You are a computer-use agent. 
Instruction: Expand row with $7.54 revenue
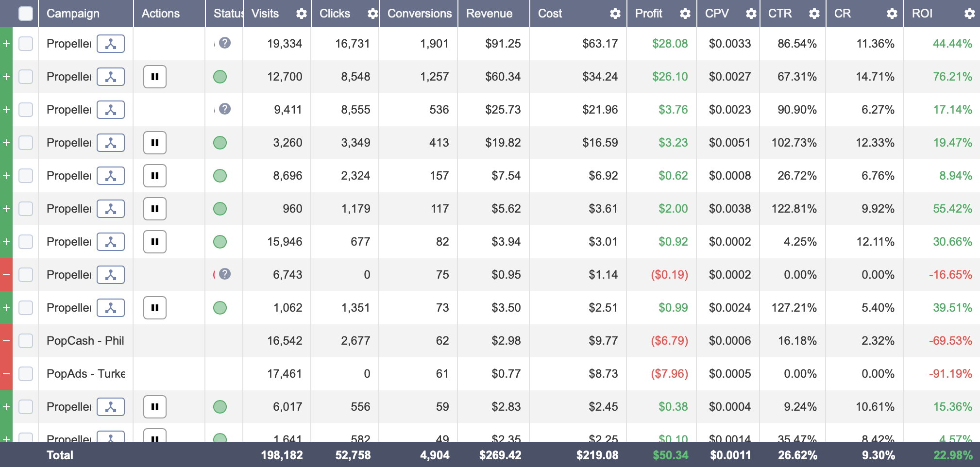pos(6,176)
